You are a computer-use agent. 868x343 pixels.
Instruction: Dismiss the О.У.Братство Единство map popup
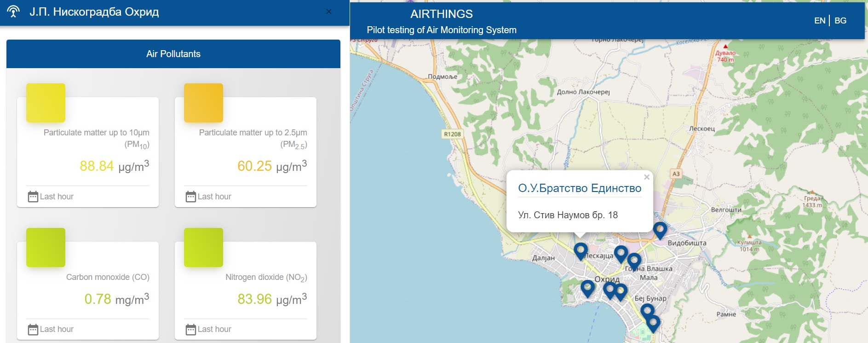[x=647, y=177]
